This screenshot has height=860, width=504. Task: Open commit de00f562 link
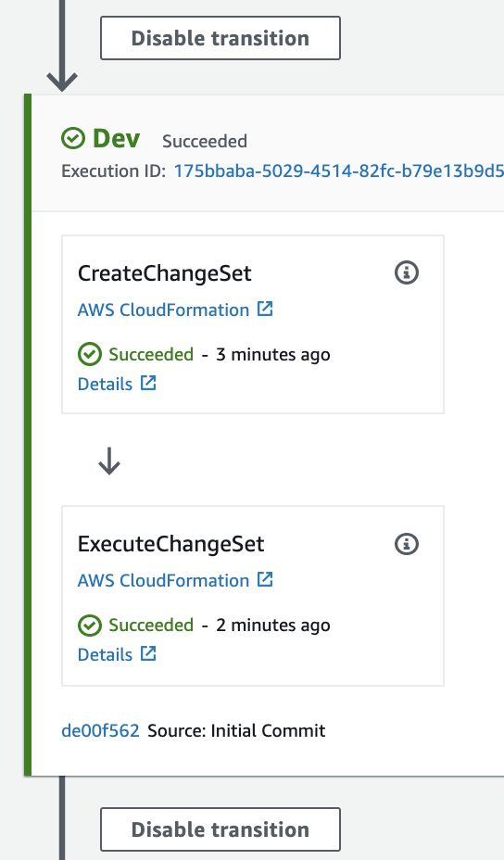pyautogui.click(x=100, y=730)
